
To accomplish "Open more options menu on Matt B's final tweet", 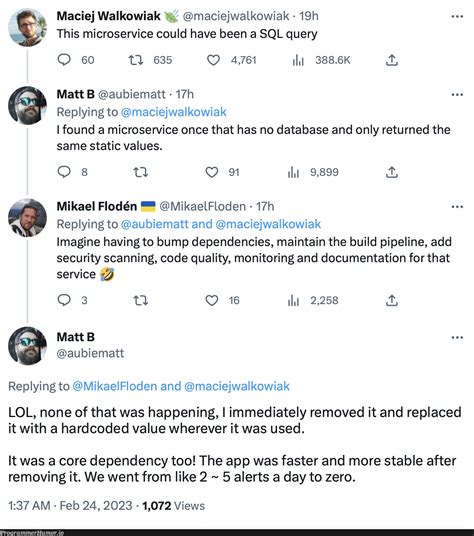I will point(457,337).
